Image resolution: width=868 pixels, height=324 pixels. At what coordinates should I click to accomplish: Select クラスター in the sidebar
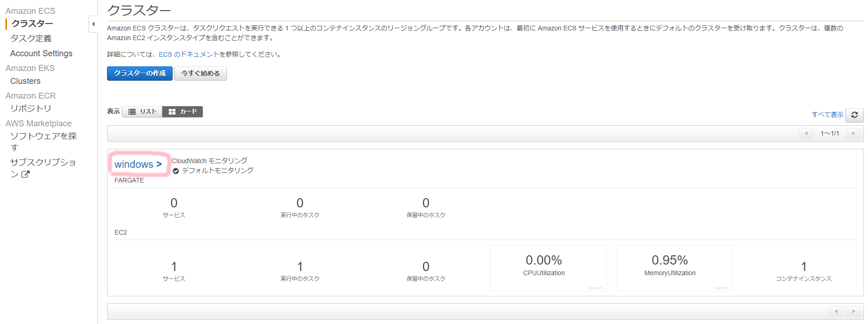(32, 24)
